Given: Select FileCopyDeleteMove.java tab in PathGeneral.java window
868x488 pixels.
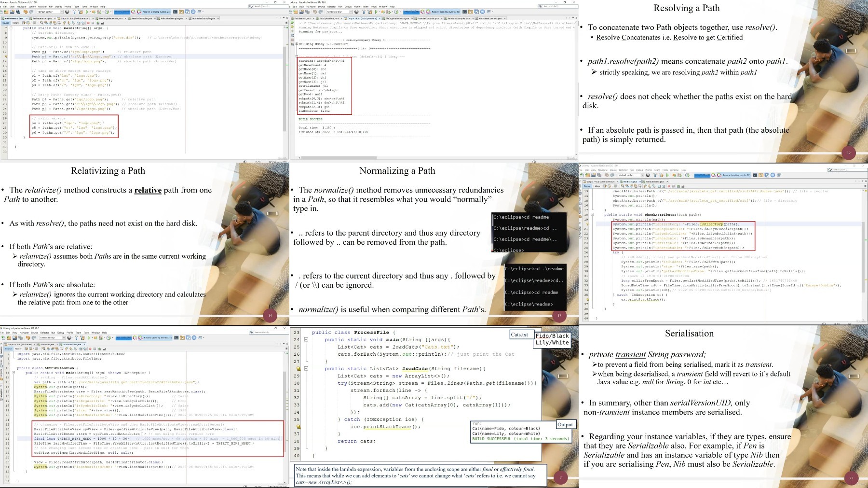Looking at the screenshot, I should click(x=111, y=18).
